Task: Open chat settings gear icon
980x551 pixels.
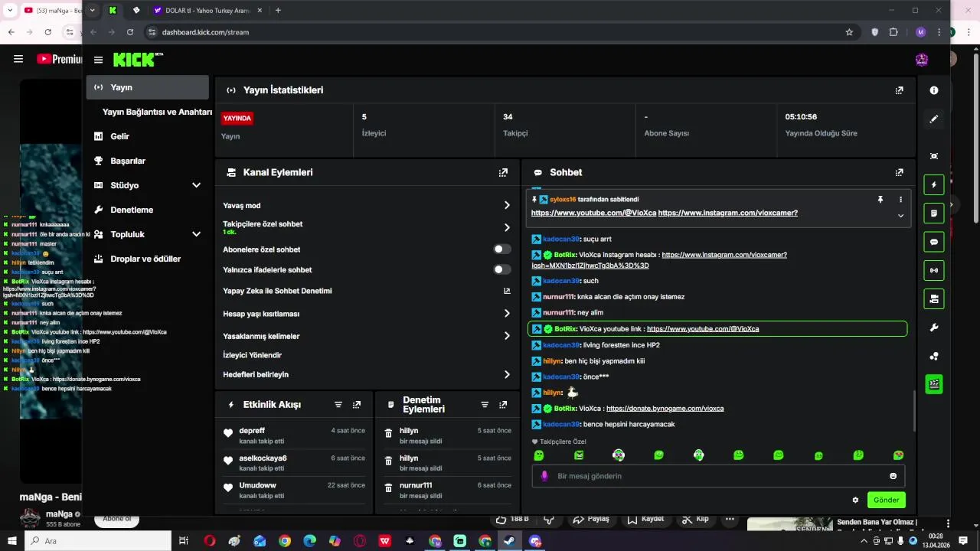Action: (x=855, y=500)
